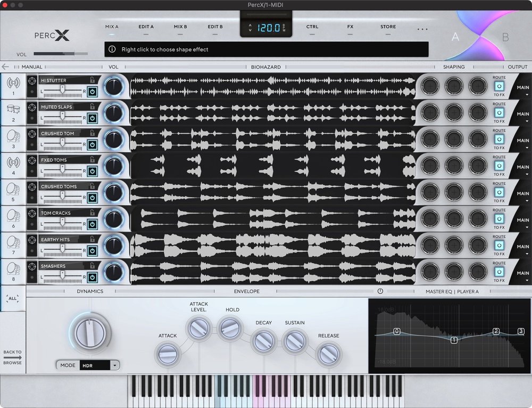Click the STORE button
The height and width of the screenshot is (408, 532).
coord(388,27)
